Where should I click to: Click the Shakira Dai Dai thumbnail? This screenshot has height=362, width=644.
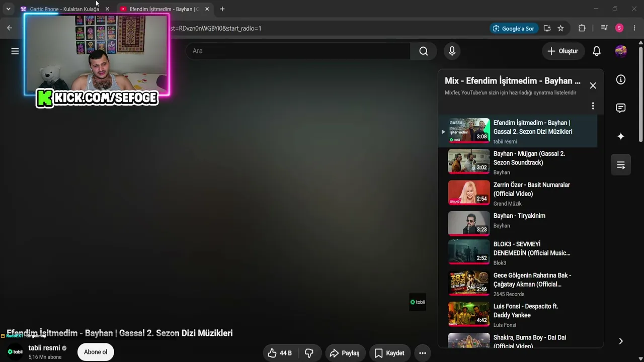[469, 340]
